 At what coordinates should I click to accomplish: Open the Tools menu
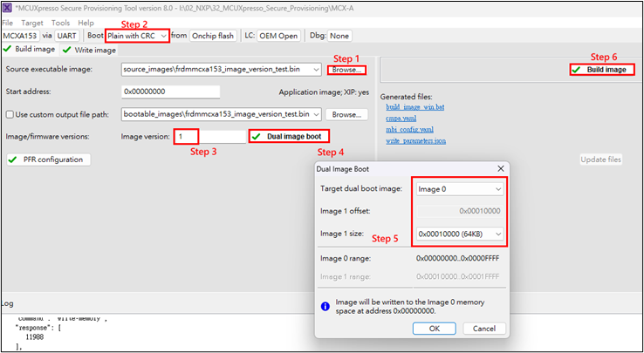coord(60,22)
